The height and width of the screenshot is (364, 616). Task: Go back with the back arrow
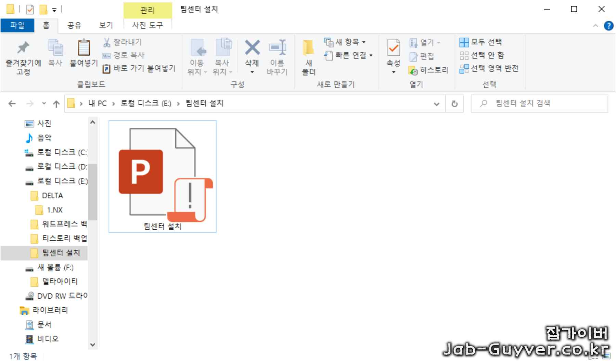(12, 104)
